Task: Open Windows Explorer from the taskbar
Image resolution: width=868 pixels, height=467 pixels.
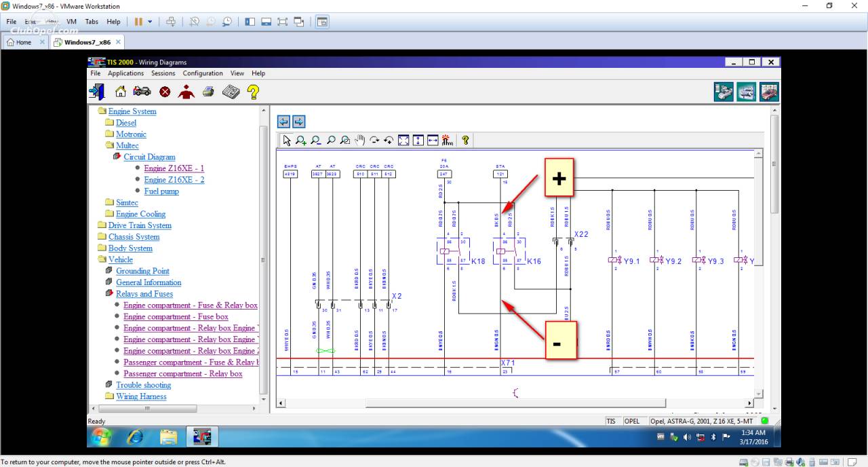Action: click(168, 437)
